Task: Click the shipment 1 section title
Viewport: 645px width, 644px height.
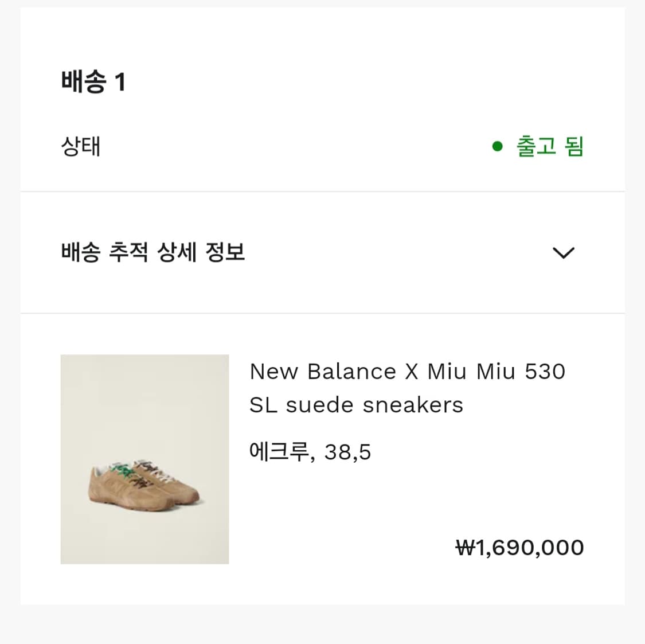Action: point(93,82)
